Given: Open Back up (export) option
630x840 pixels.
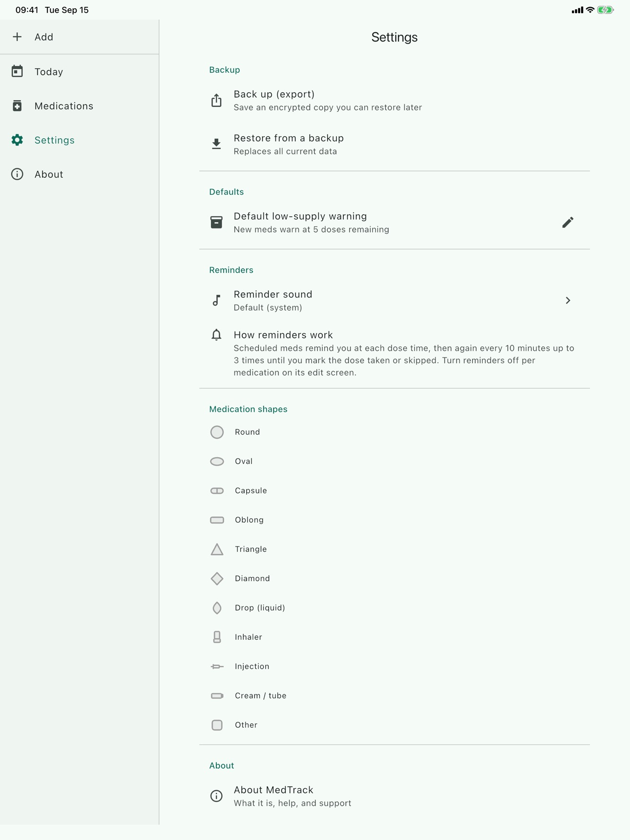Looking at the screenshot, I should click(395, 100).
